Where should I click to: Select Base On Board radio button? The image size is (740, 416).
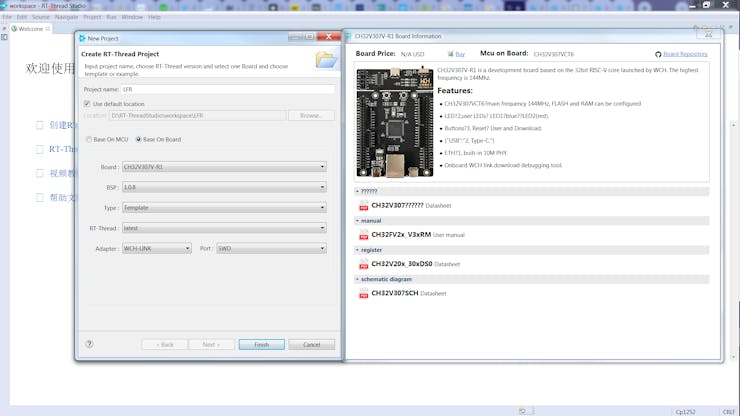click(x=139, y=139)
